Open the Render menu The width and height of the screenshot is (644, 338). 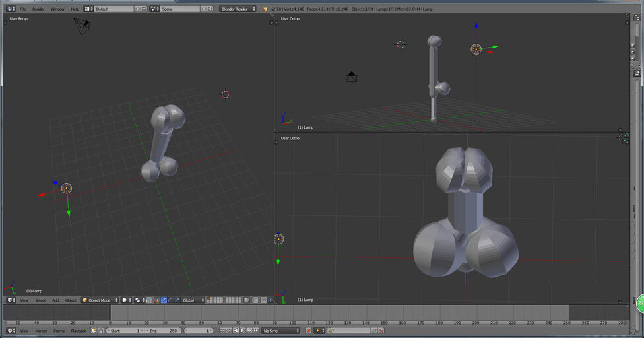38,9
